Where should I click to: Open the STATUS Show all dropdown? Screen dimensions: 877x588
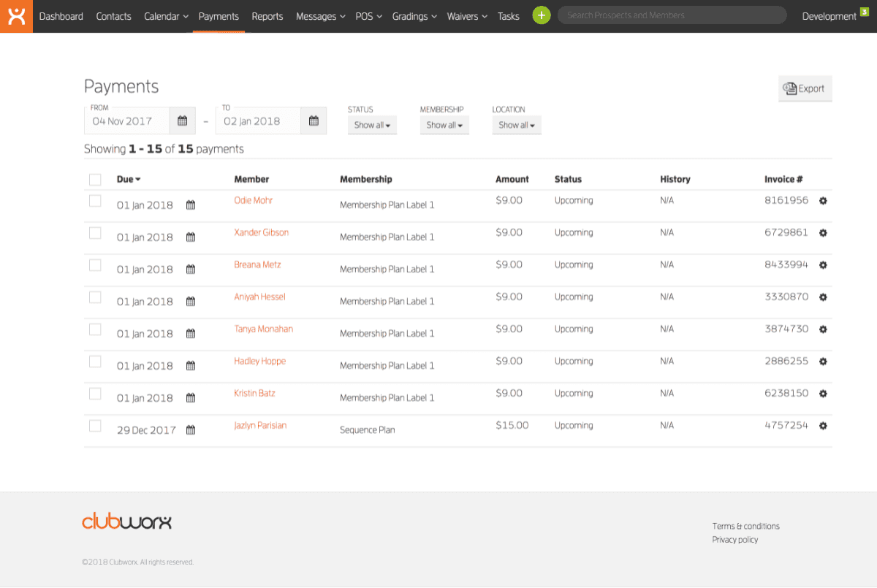pos(372,125)
